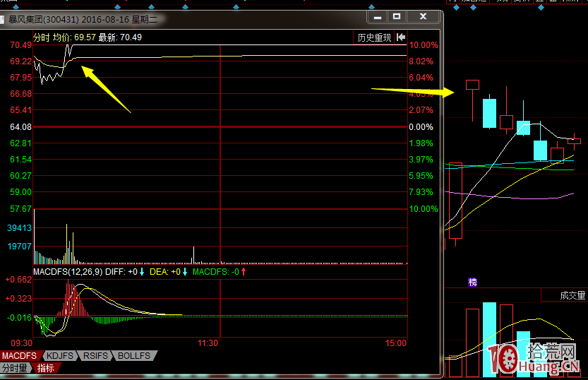588x380 pixels.
Task: Click the DEA: +0 indicator value
Action: coord(165,272)
